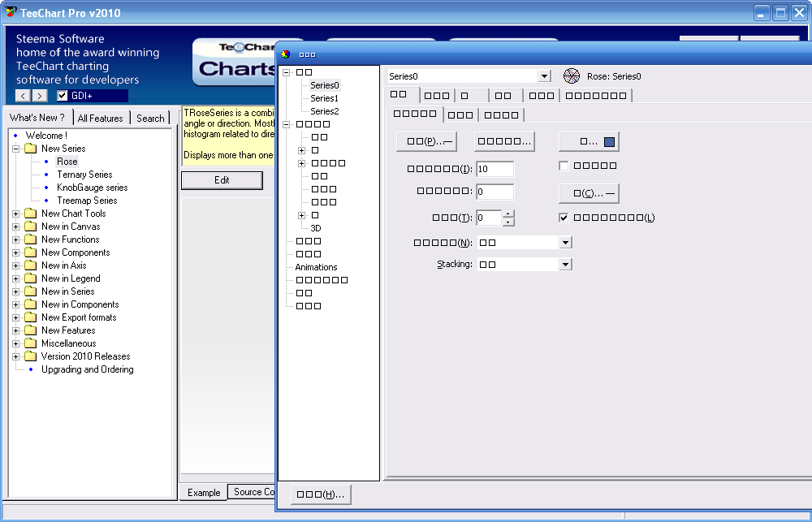Viewport: 812px width, 522px height.
Task: Select the Welcome ! tree item
Action: coord(46,136)
